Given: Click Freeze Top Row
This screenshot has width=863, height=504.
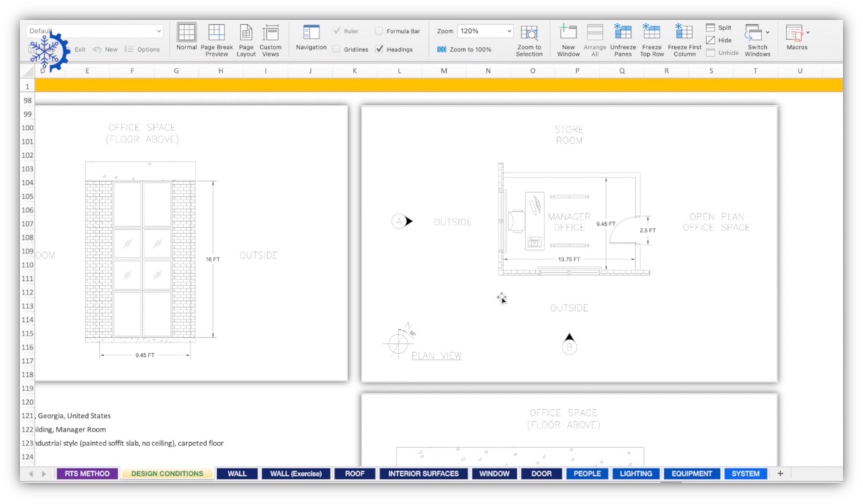Looking at the screenshot, I should point(651,33).
